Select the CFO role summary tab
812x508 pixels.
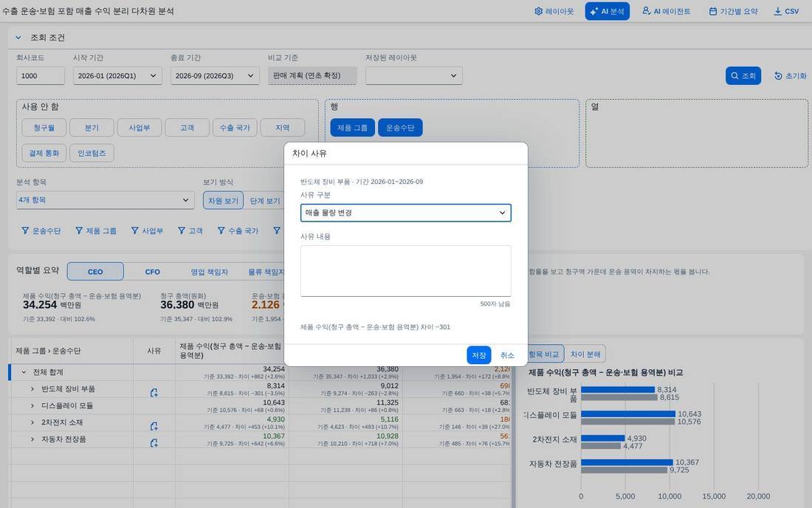pos(152,271)
